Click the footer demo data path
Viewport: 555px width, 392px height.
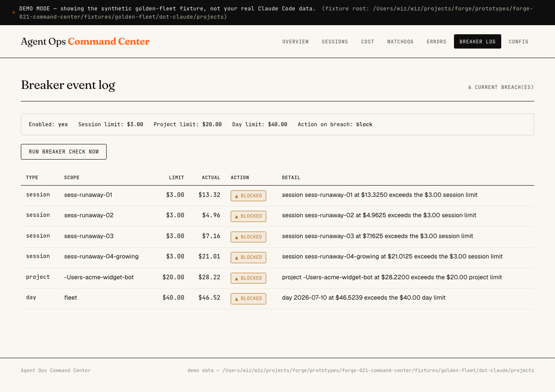coord(361,370)
